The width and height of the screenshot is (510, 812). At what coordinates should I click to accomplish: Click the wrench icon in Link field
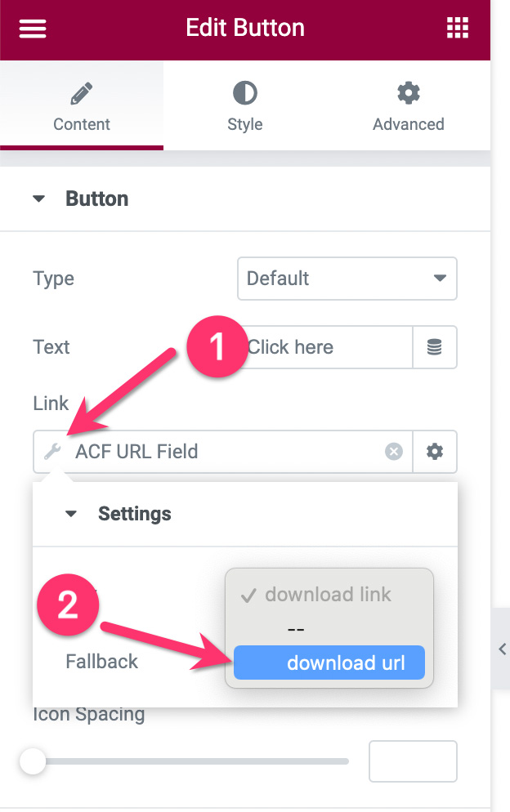click(53, 452)
